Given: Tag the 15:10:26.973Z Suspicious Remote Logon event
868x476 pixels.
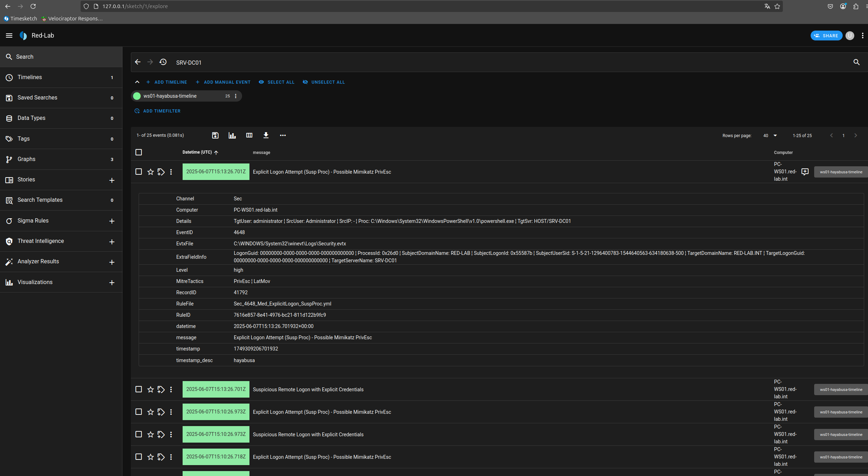Looking at the screenshot, I should click(x=161, y=435).
